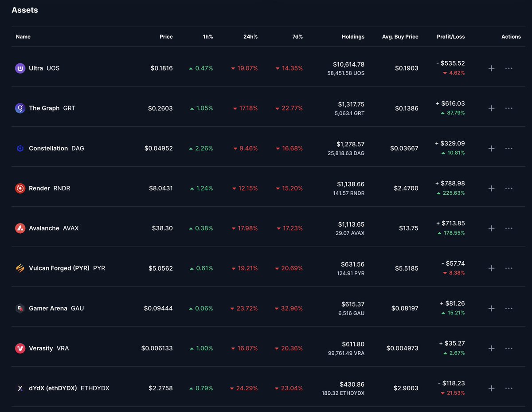Click the Actions column header
This screenshot has height=412, width=532.
tap(511, 37)
